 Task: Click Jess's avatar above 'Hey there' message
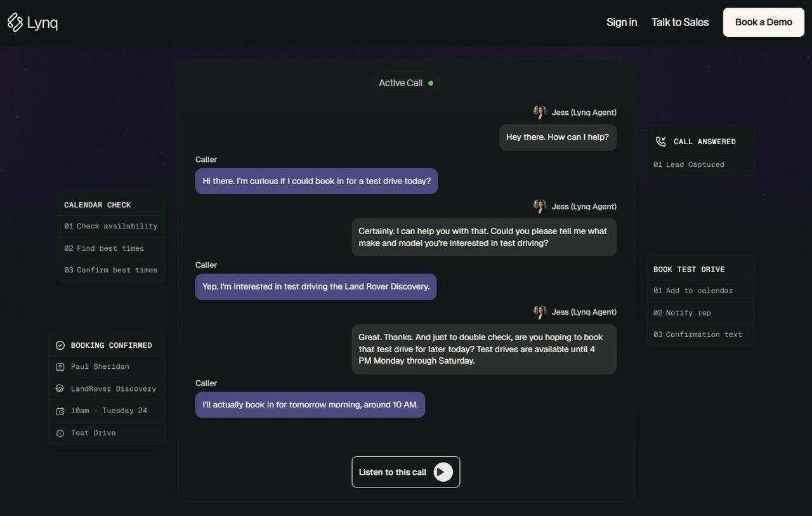(x=540, y=112)
